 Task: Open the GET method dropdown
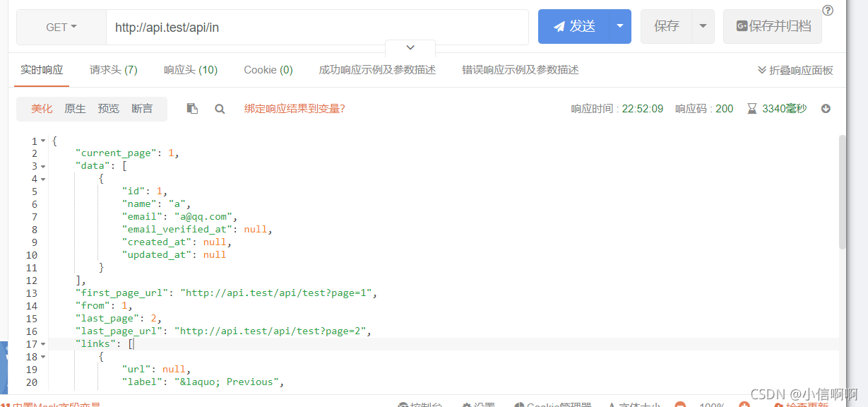pyautogui.click(x=61, y=28)
